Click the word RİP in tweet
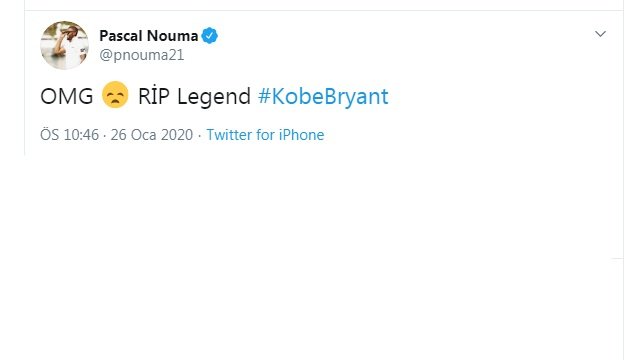Screen dimensions: 628x360 154,96
